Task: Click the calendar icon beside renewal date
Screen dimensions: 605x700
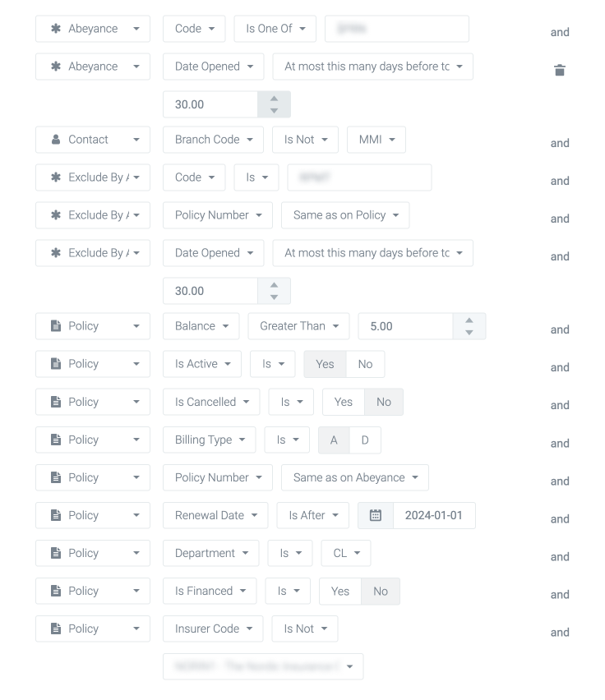Action: coord(376,516)
